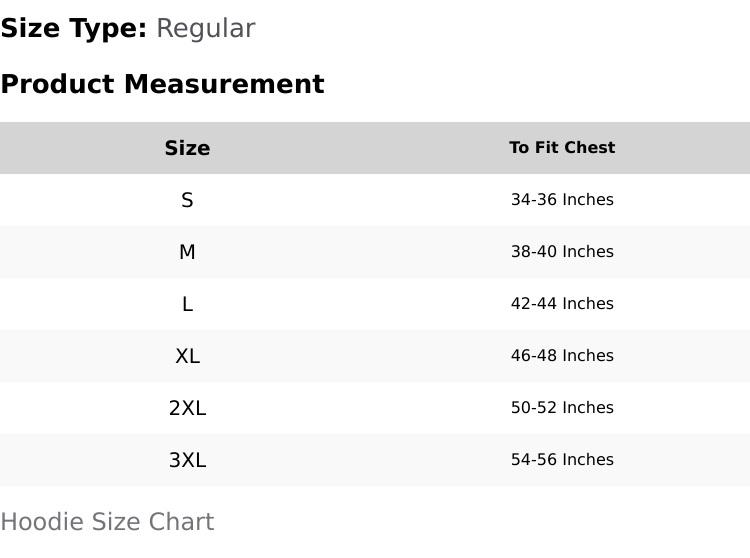This screenshot has height=558, width=750.
Task: Click the To Fit Chest header
Action: (562, 147)
